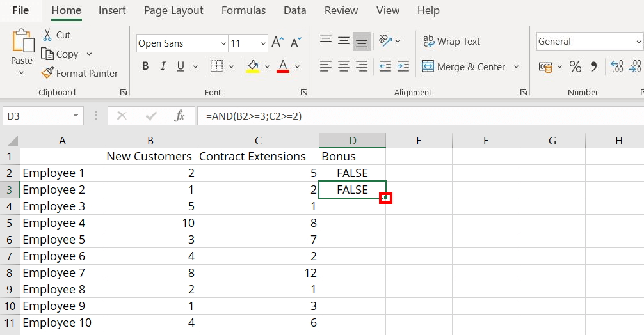Decrease indent
Viewport: 644px width, 335px height.
[385, 66]
